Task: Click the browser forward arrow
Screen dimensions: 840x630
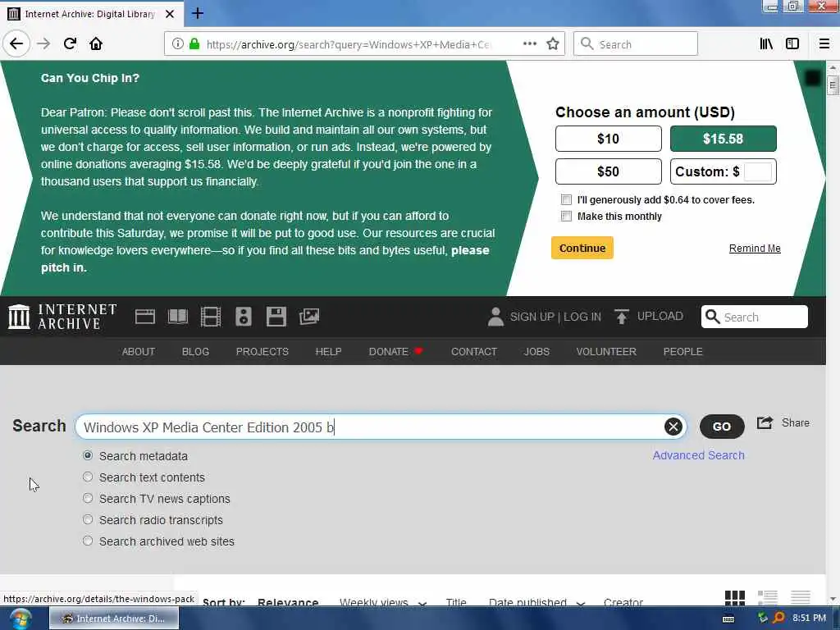Action: (43, 43)
